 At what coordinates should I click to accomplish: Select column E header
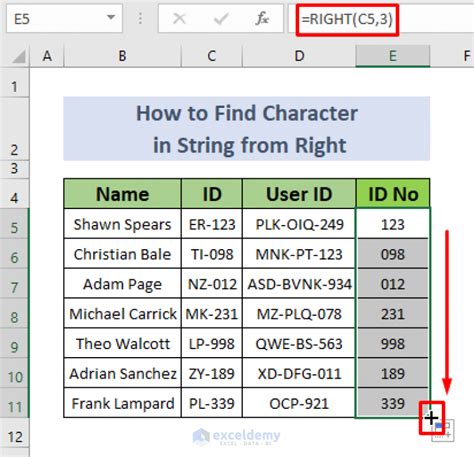(x=393, y=56)
